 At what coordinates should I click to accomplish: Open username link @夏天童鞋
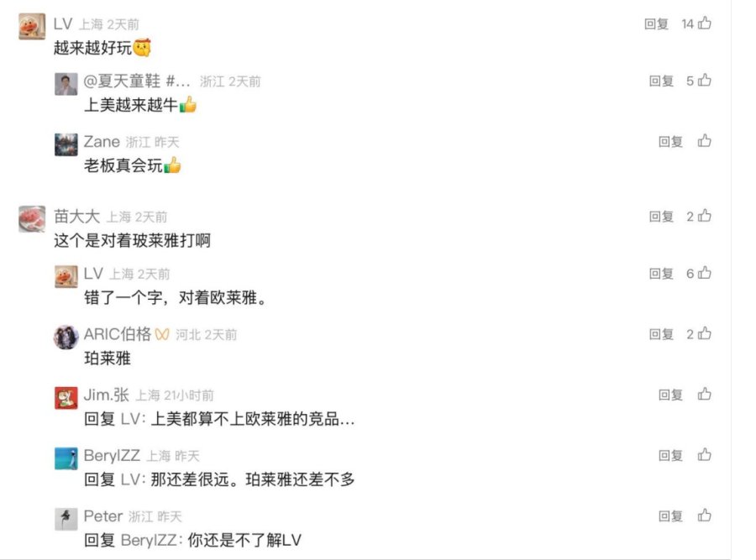(x=137, y=81)
